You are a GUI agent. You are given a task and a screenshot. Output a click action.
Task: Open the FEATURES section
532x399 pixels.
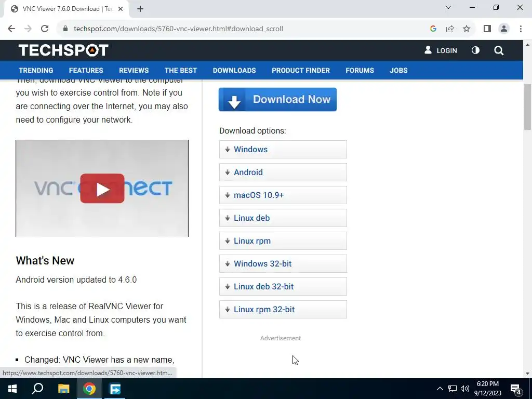(86, 70)
